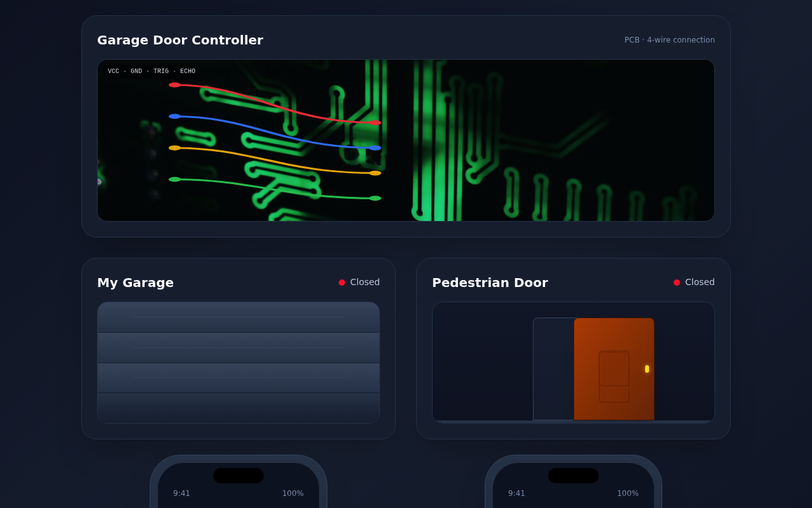The width and height of the screenshot is (812, 508).
Task: Click the blue wire's left endpoint
Action: [175, 116]
